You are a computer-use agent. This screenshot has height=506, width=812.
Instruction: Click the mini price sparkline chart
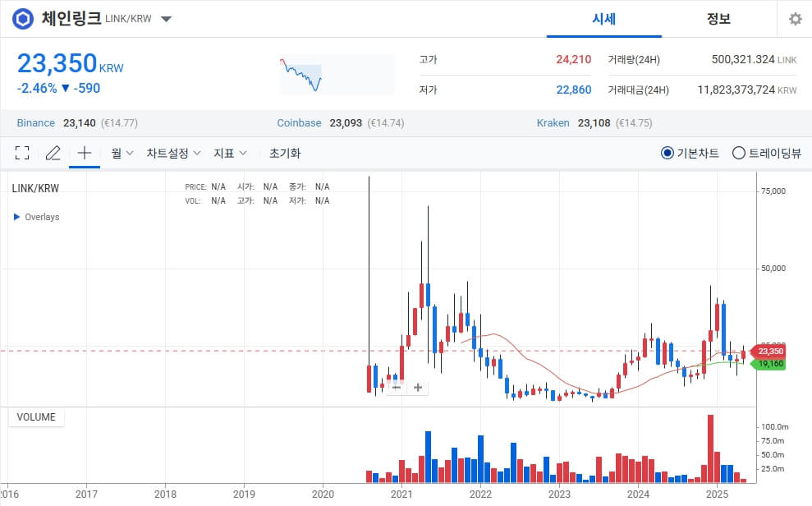337,74
